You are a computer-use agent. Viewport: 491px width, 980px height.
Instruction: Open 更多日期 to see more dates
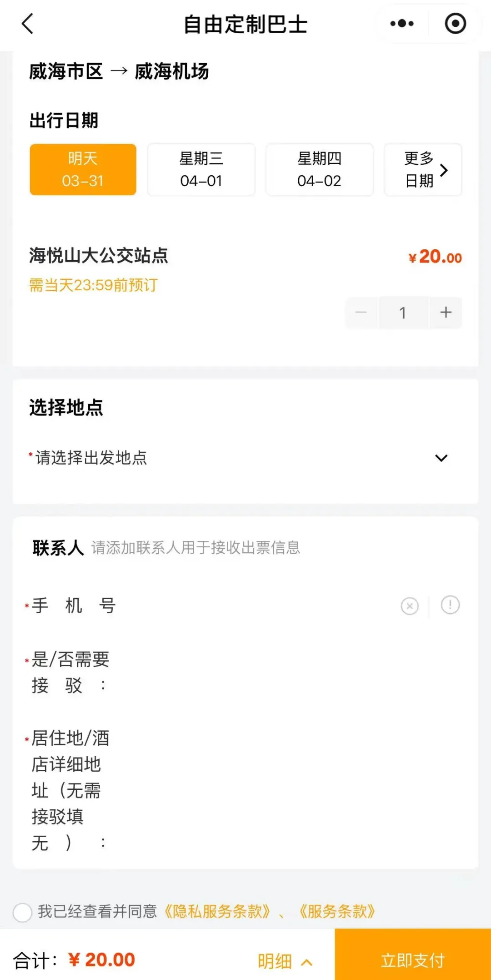[x=423, y=170]
